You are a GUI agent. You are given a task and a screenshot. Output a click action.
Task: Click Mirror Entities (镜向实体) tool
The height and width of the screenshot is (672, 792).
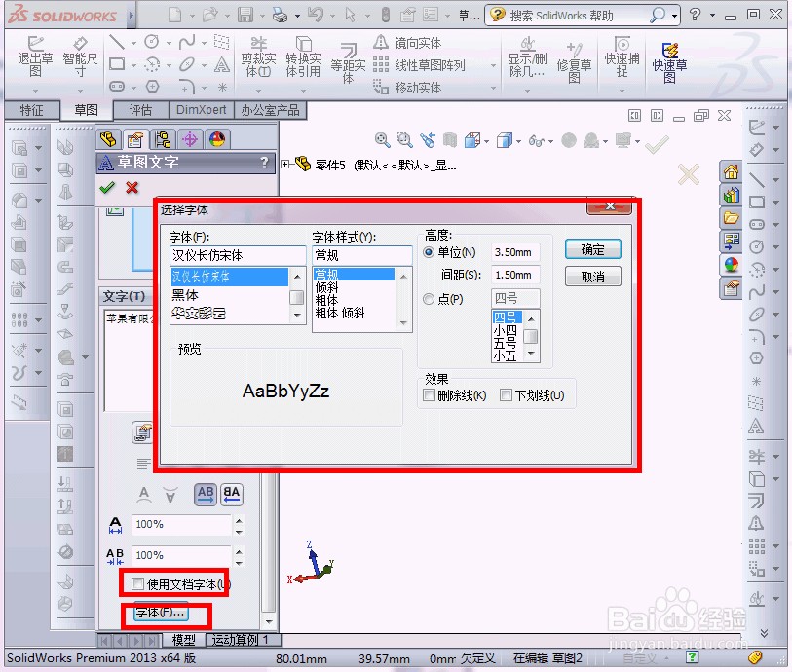pos(407,43)
